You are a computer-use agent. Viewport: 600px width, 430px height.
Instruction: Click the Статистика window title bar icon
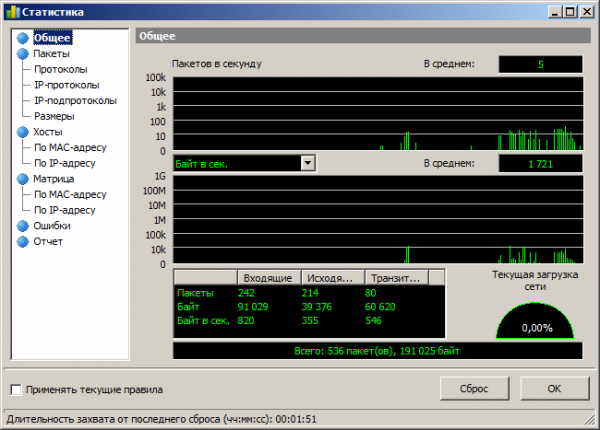pyautogui.click(x=13, y=12)
